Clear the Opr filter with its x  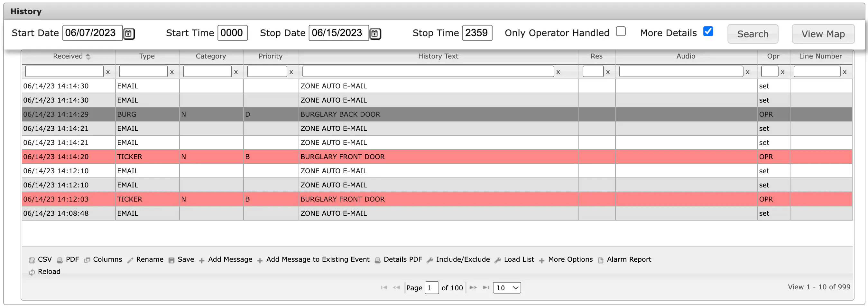pos(782,72)
